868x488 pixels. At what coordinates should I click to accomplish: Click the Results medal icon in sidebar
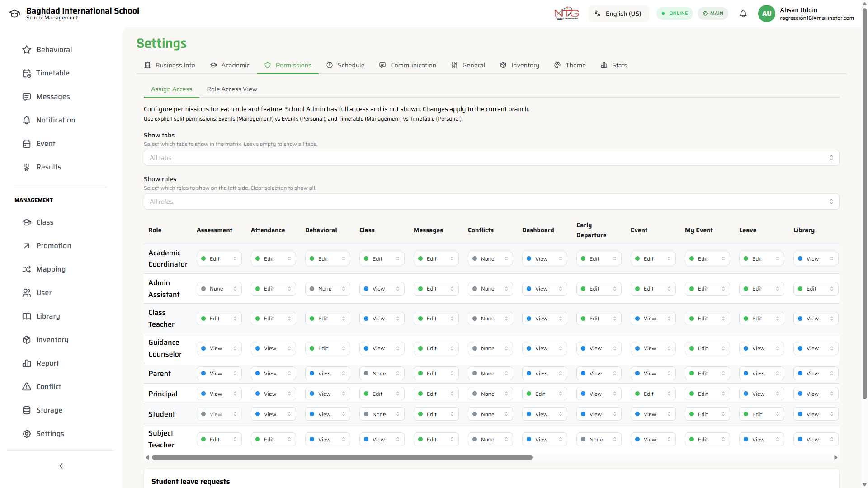click(27, 167)
